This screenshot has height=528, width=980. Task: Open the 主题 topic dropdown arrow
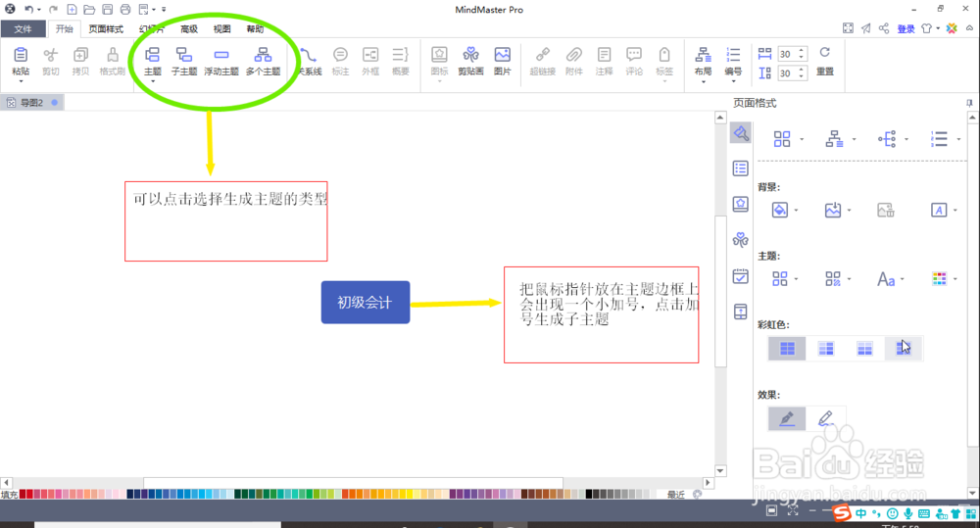153,81
